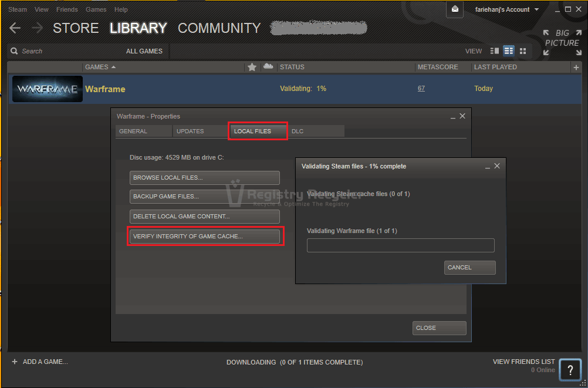This screenshot has width=588, height=388.
Task: Switch to the DLC tab
Action: click(x=316, y=131)
